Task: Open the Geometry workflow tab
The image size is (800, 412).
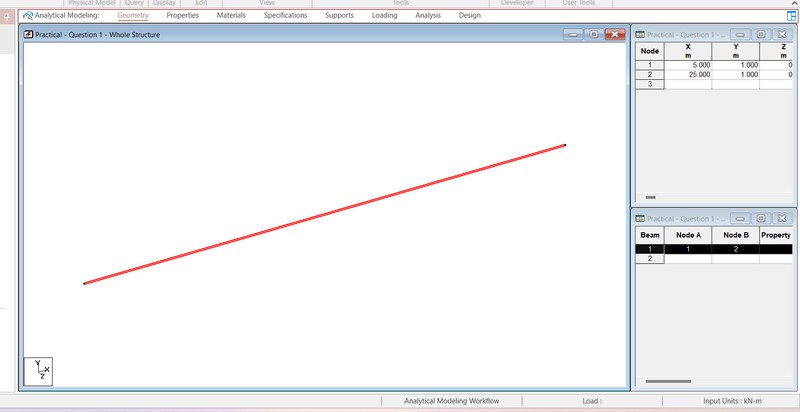Action: click(133, 15)
